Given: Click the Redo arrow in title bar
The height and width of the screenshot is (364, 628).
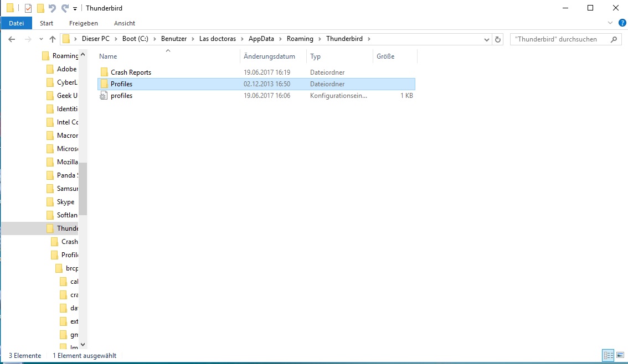Looking at the screenshot, I should [x=65, y=8].
